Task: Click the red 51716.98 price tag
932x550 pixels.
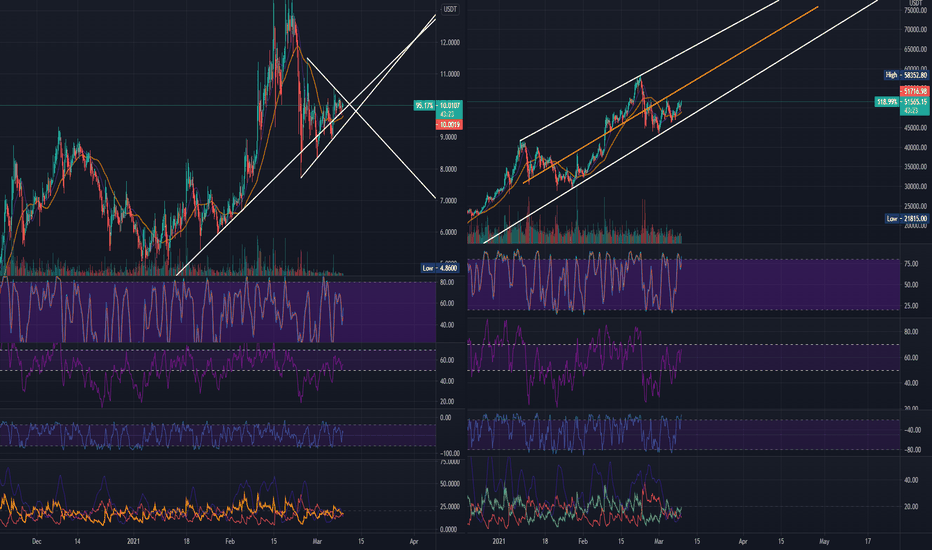Action: coord(915,92)
